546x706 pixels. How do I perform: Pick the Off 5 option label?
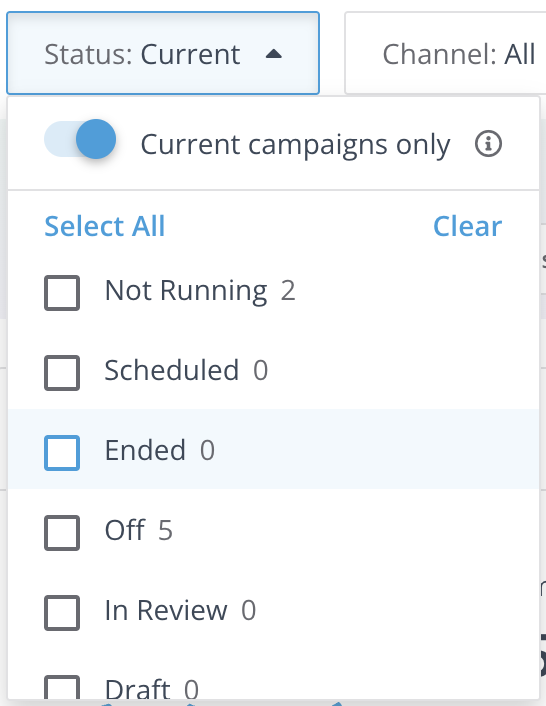tap(139, 530)
